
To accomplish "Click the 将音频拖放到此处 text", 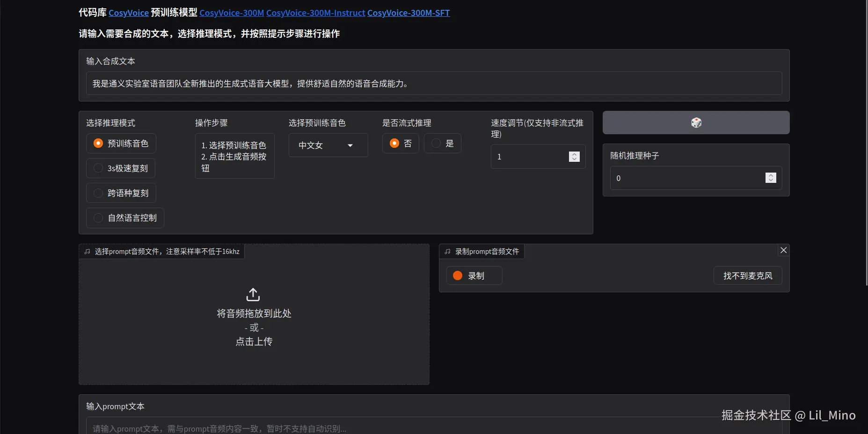I will pyautogui.click(x=254, y=313).
